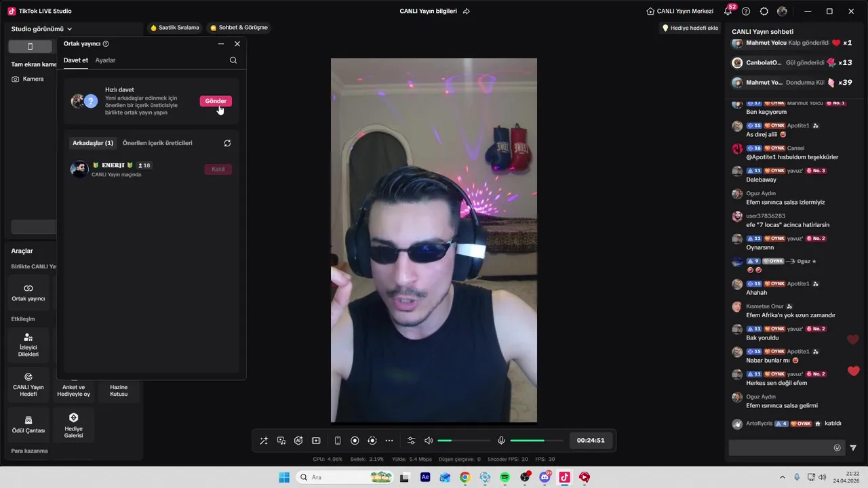Mute the speaker volume icon
868x488 pixels.
pos(429,441)
